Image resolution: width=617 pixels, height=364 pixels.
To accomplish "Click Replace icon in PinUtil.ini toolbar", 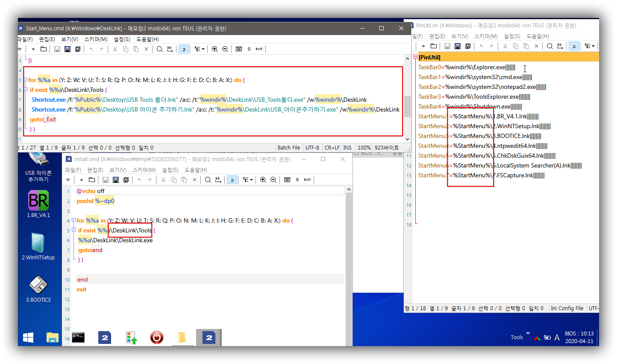I will click(x=560, y=46).
